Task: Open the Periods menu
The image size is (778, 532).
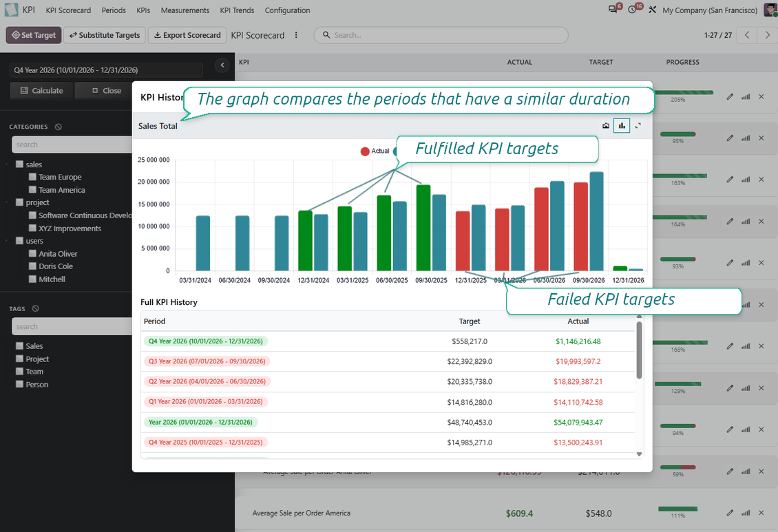Action: [114, 10]
